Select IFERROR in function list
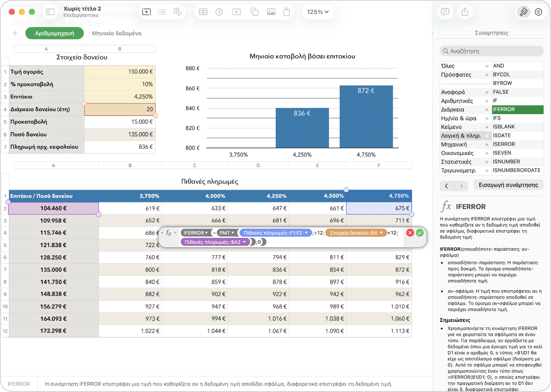The image size is (551, 392). (518, 109)
